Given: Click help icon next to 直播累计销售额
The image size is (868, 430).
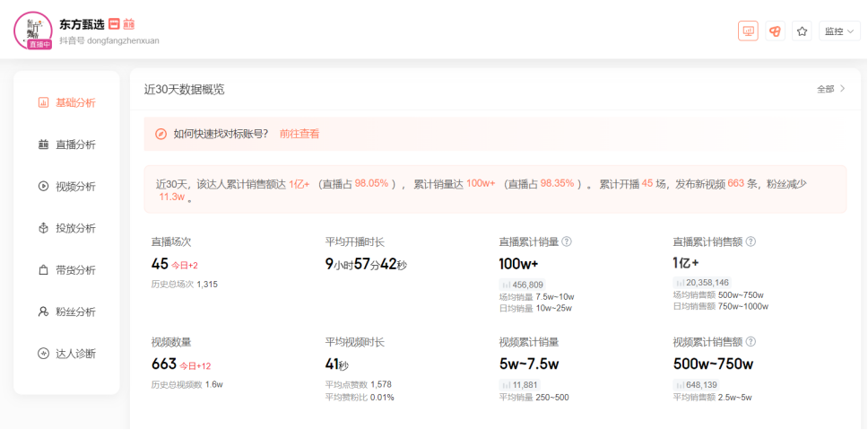Looking at the screenshot, I should (x=751, y=242).
